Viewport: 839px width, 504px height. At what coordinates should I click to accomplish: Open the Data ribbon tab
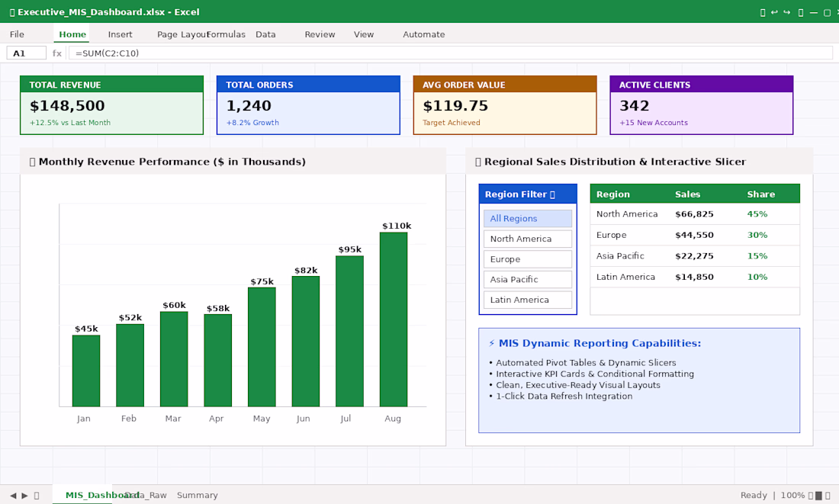coord(265,34)
